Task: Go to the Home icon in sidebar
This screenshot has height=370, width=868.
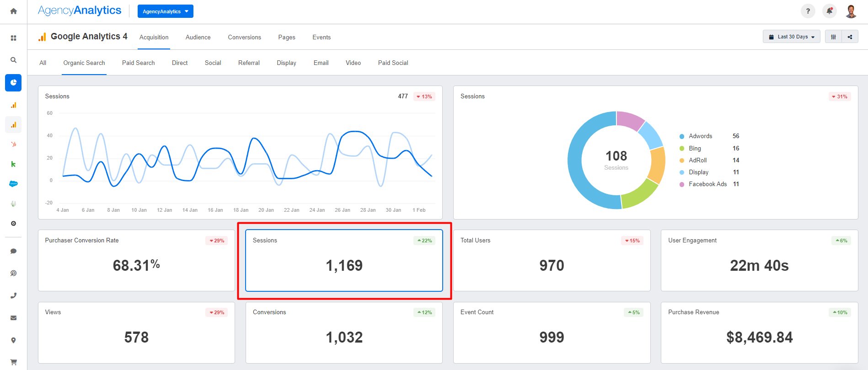Action: click(x=13, y=11)
